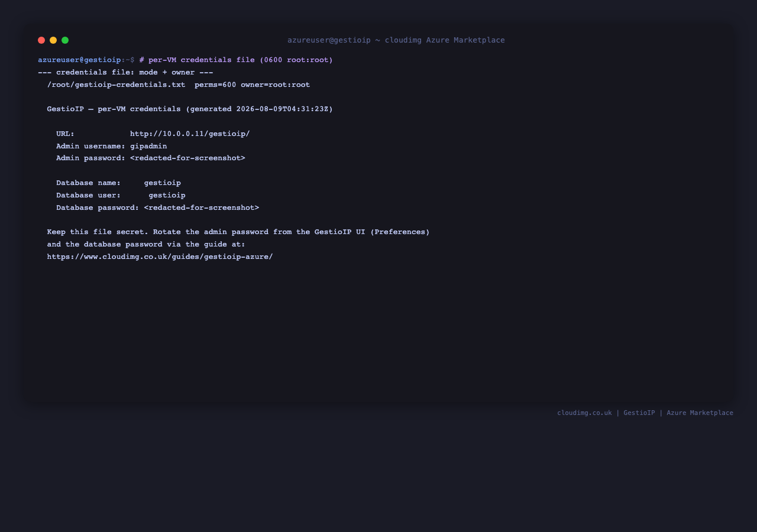
Task: Click the yellow minimize window dot
Action: pyautogui.click(x=53, y=40)
